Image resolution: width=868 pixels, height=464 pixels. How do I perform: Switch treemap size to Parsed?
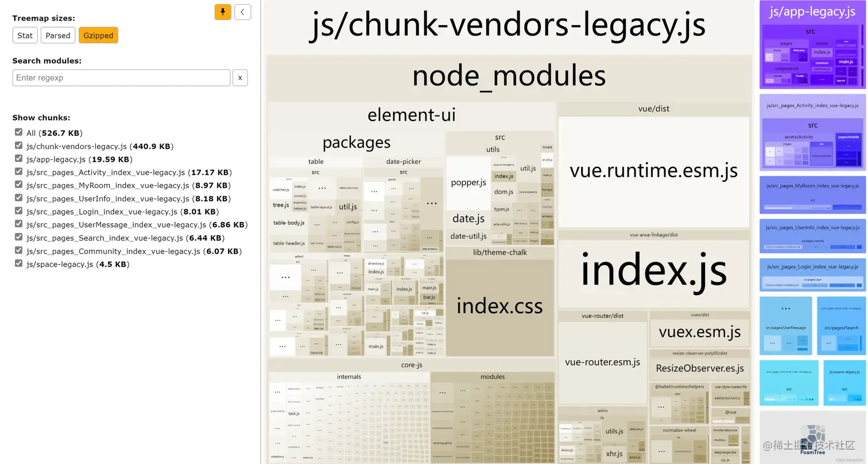(58, 35)
